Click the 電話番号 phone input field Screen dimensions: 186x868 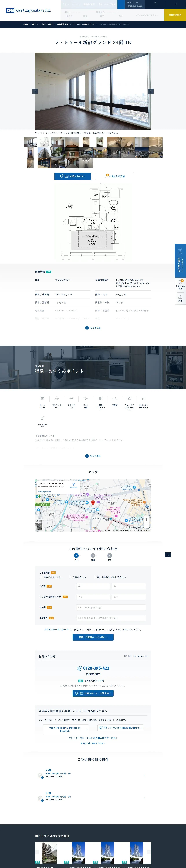(111, 618)
